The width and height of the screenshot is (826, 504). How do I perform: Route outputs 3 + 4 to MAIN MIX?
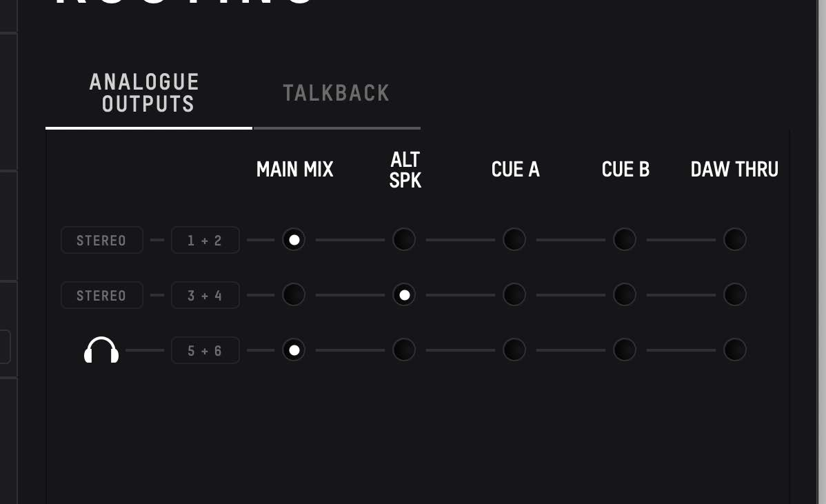294,294
